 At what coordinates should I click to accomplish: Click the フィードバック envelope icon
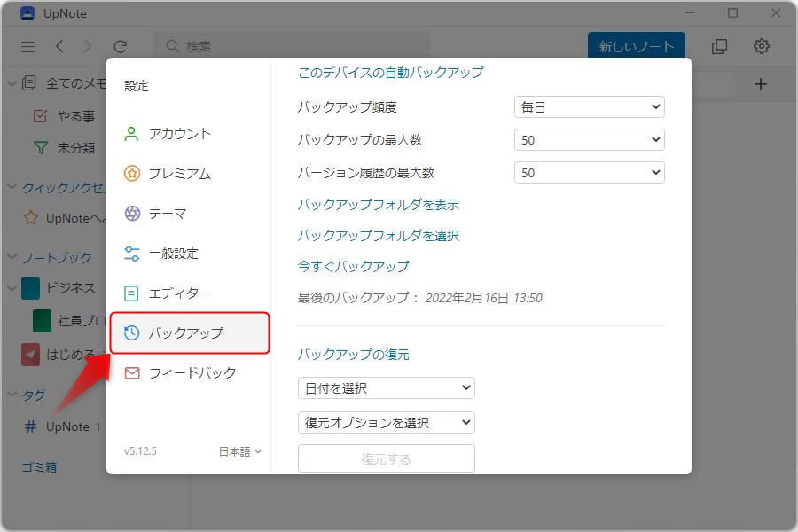[x=132, y=373]
